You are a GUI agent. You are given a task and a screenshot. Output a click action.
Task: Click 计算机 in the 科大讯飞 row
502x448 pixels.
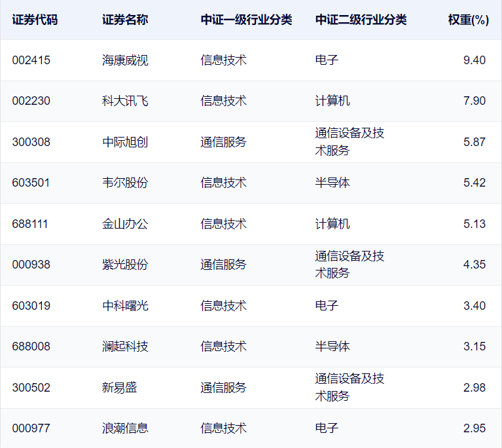click(x=332, y=101)
